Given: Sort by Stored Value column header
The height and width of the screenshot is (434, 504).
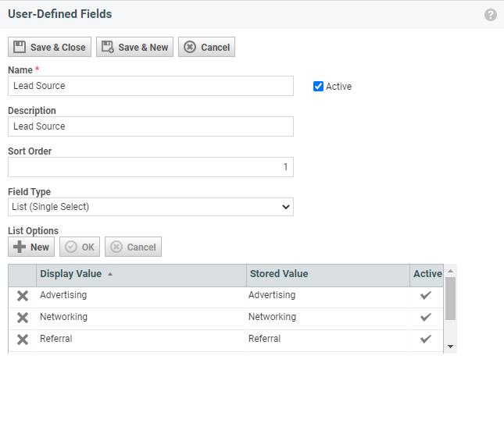Looking at the screenshot, I should point(328,274).
